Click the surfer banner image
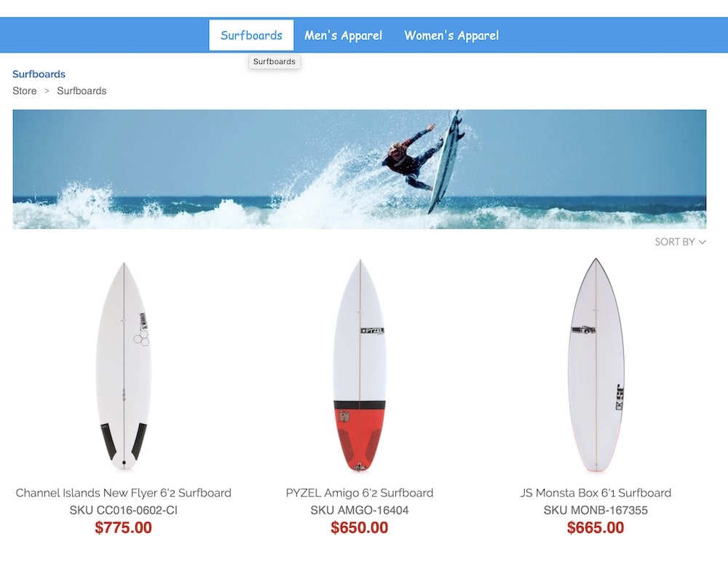The image size is (728, 563). coord(359,169)
